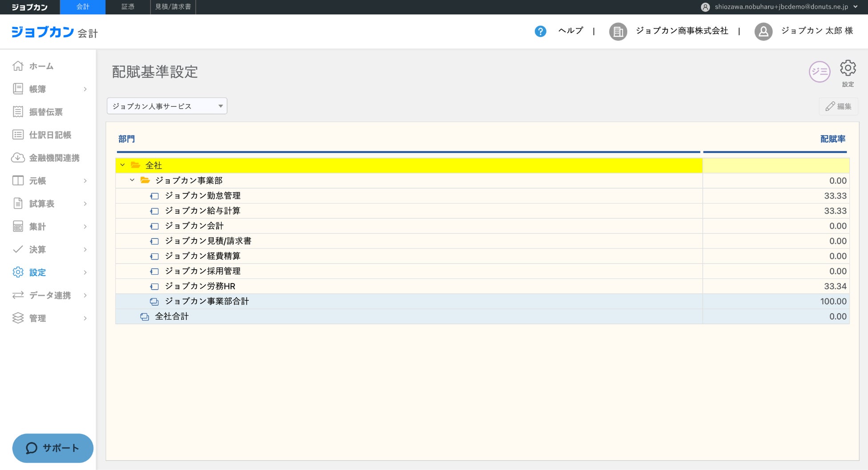Viewport: 868px width, 470px height.
Task: Select the ジョブカン給与計算 row label
Action: coord(203,211)
